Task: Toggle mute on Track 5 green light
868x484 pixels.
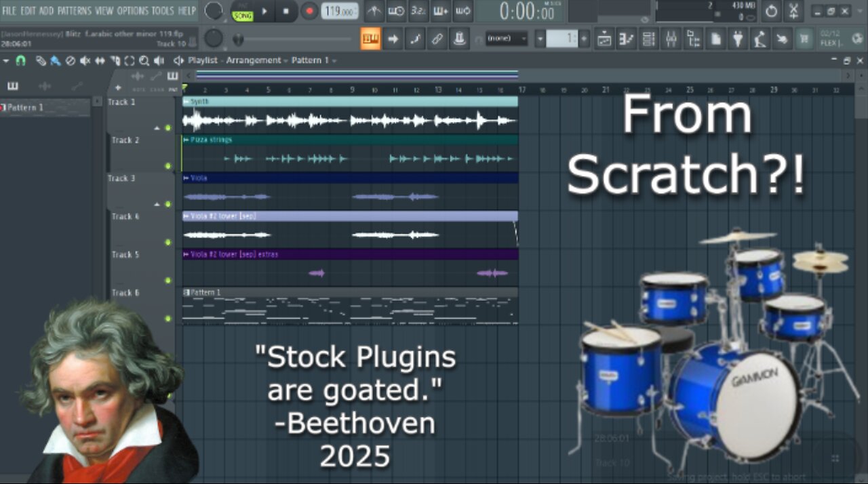Action: pos(167,280)
